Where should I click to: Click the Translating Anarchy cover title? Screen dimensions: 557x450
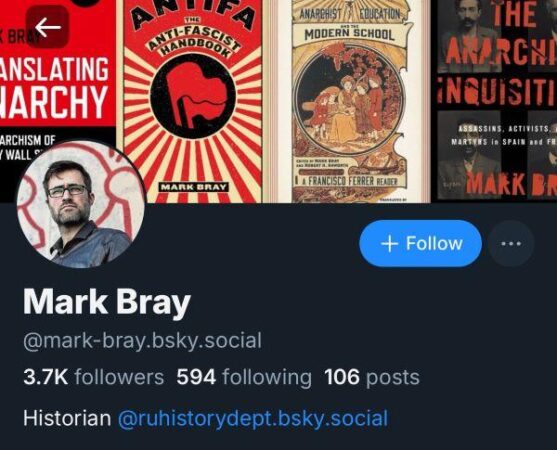pyautogui.click(x=53, y=87)
